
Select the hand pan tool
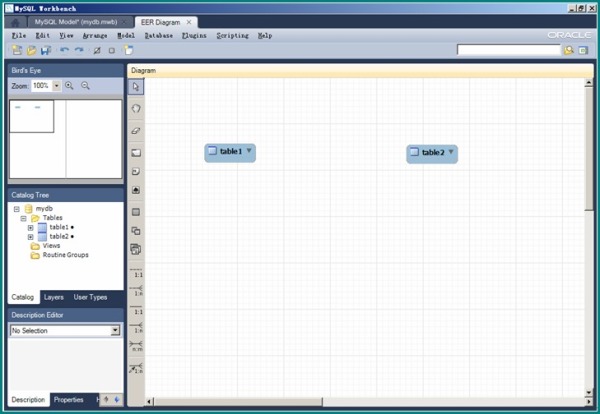(x=136, y=109)
